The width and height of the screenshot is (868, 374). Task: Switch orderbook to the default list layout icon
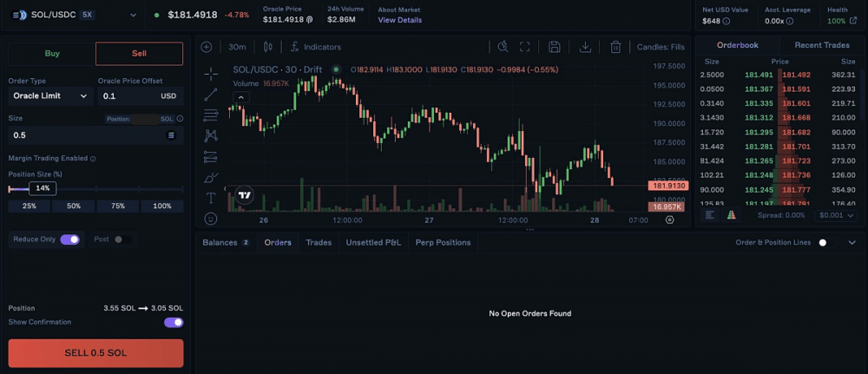click(x=710, y=214)
